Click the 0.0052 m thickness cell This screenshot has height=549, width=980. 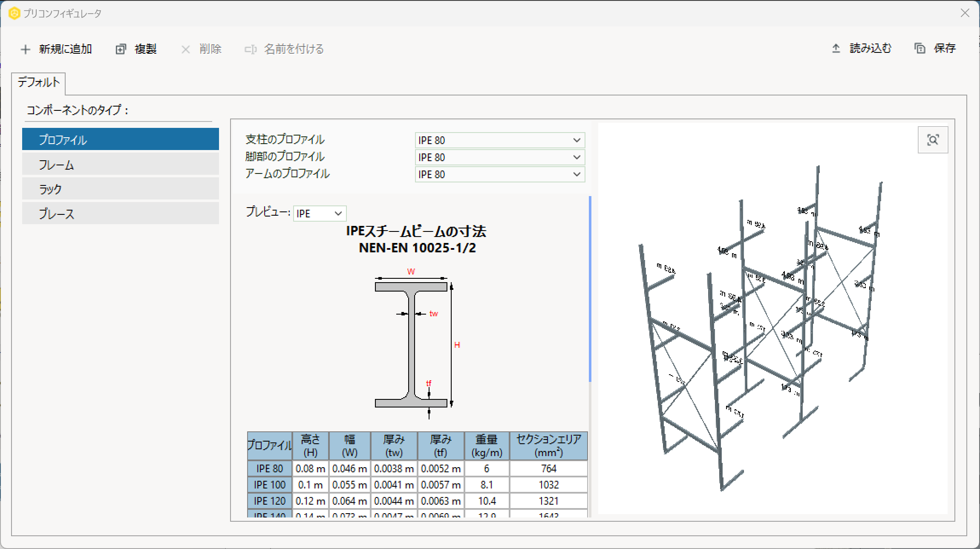(x=441, y=468)
